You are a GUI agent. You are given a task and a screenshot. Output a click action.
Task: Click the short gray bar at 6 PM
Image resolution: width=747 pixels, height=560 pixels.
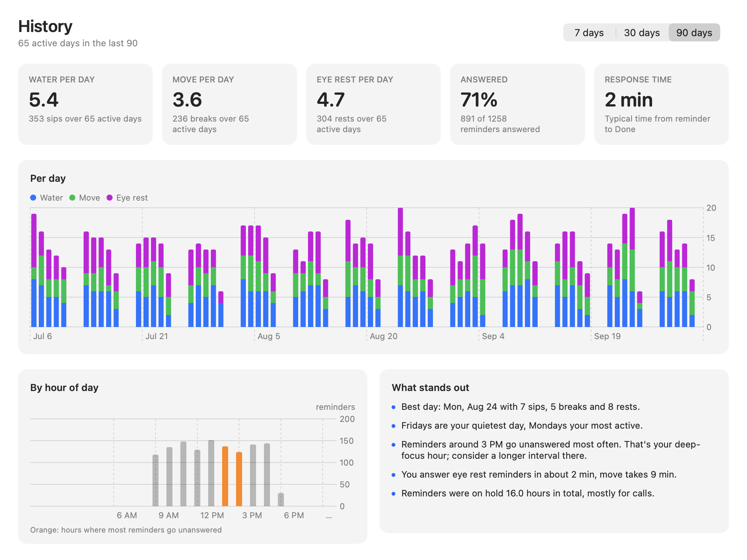coord(281,500)
